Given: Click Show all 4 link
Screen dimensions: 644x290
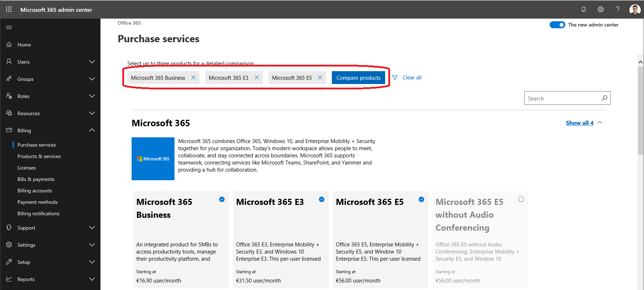Looking at the screenshot, I should pos(580,123).
